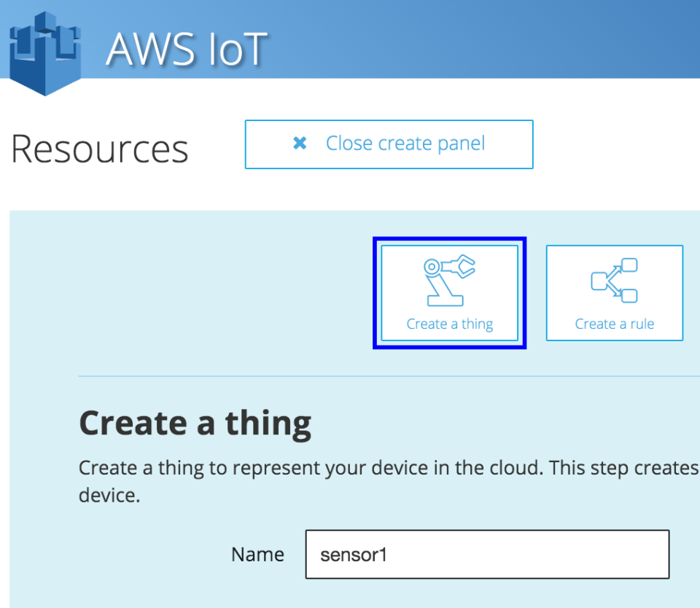Image resolution: width=700 pixels, height=608 pixels.
Task: Click the Create a thing link label
Action: pyautogui.click(x=449, y=324)
